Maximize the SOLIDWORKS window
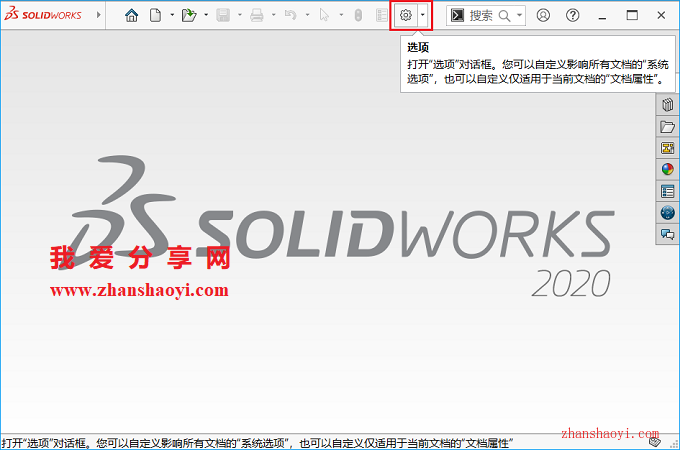Screen dimensions: 680x450 [632, 16]
